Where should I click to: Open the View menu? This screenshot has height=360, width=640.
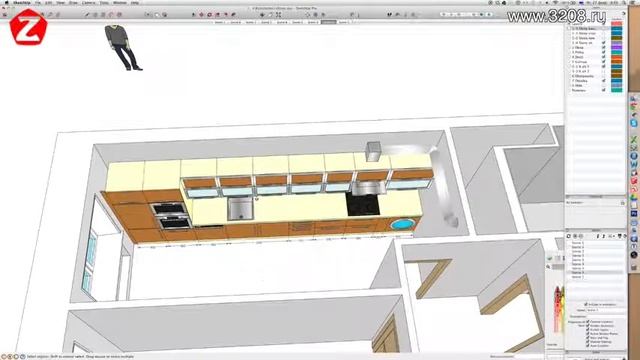(60, 2)
